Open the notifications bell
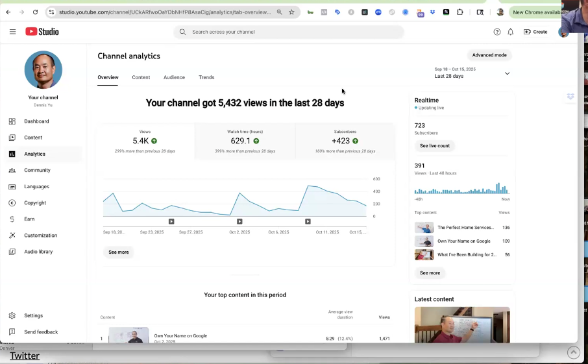This screenshot has height=364, width=588. point(510,32)
